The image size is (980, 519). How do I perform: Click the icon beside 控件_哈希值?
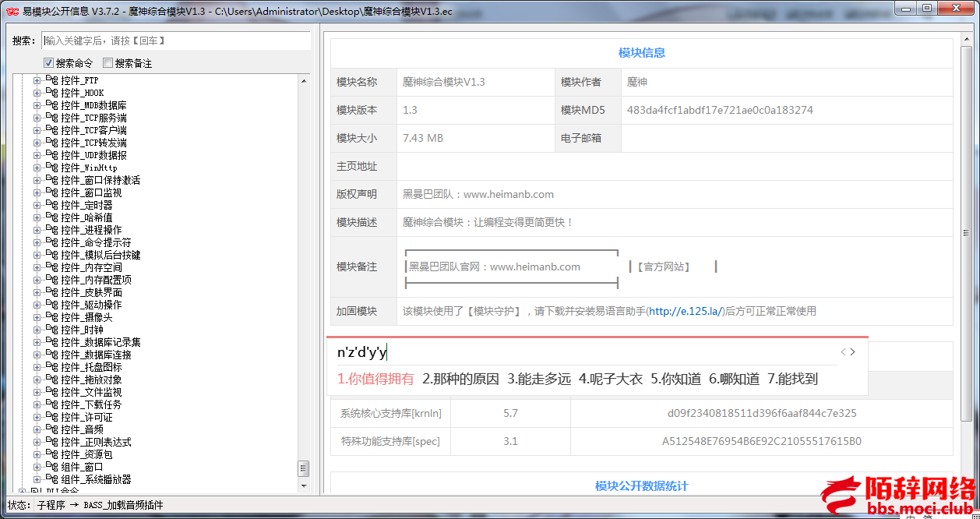pos(52,217)
